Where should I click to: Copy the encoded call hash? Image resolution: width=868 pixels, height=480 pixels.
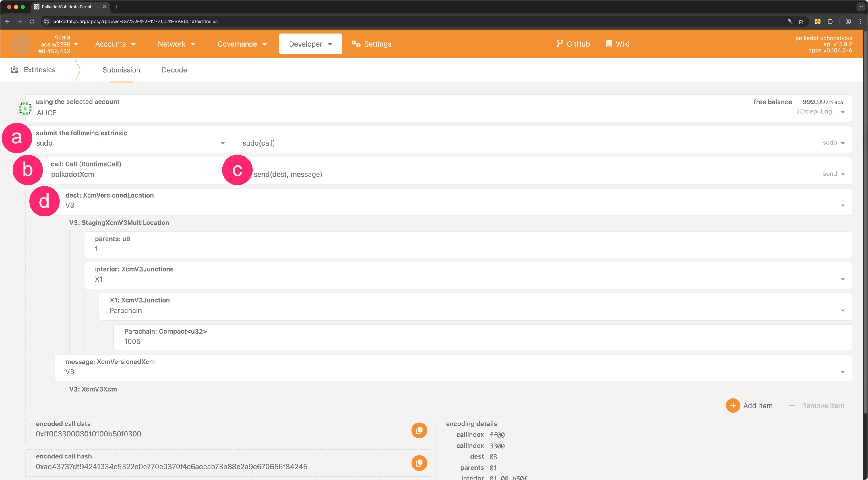click(x=419, y=463)
